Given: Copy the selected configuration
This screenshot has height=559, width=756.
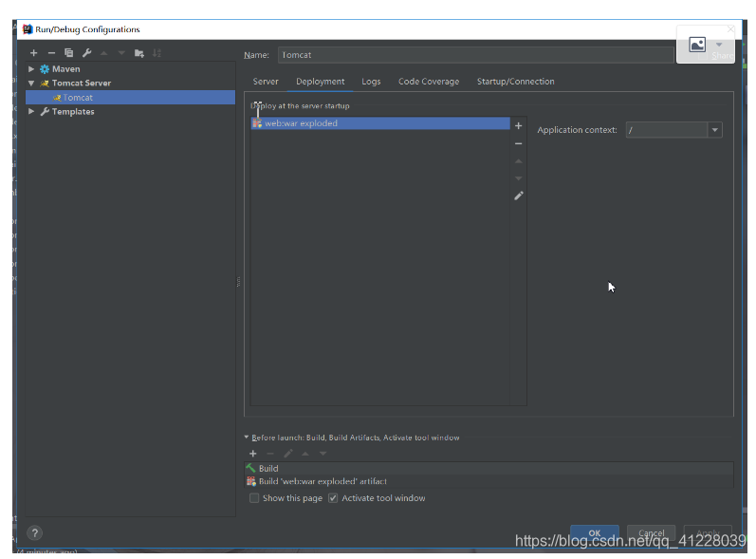Looking at the screenshot, I should pyautogui.click(x=69, y=53).
